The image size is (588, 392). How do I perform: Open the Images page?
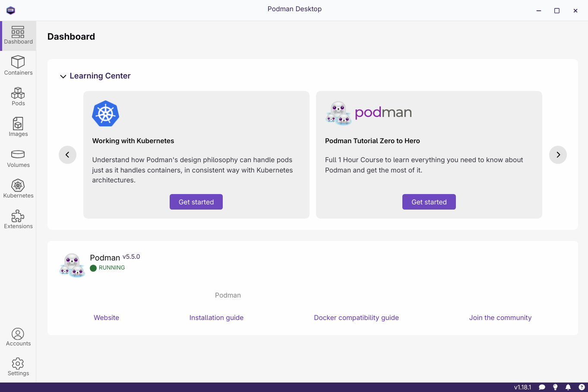point(18,127)
